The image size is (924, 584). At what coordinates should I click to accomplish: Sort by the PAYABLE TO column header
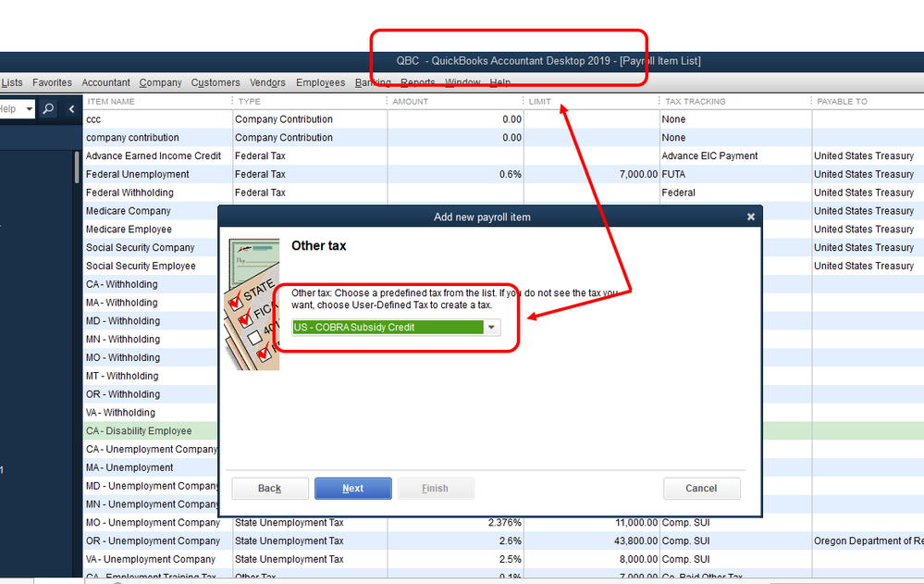coord(842,102)
